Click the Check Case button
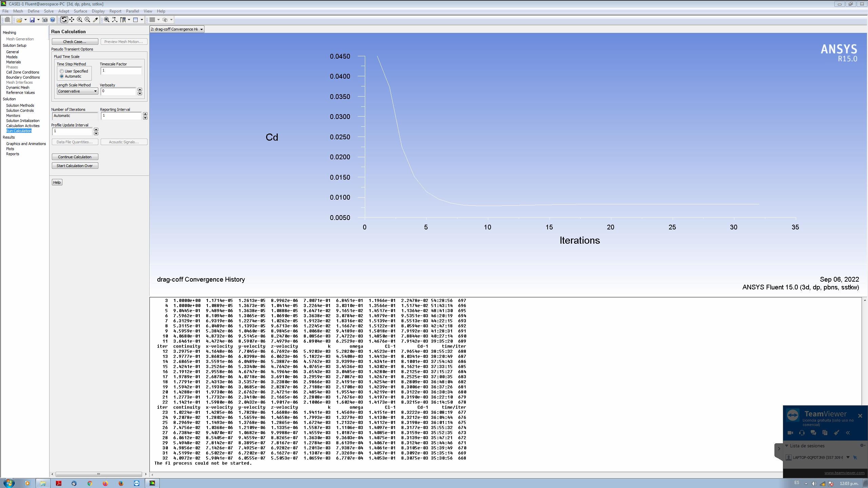The image size is (868, 488). [x=75, y=42]
